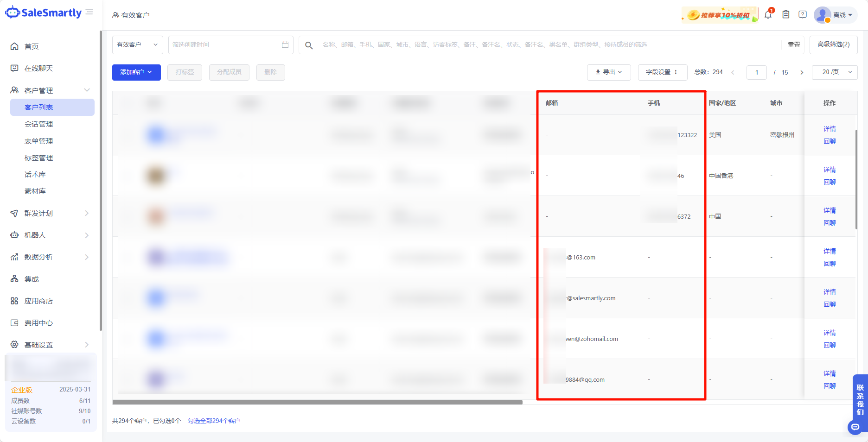Click the horizontal table scrollbar

click(317, 402)
